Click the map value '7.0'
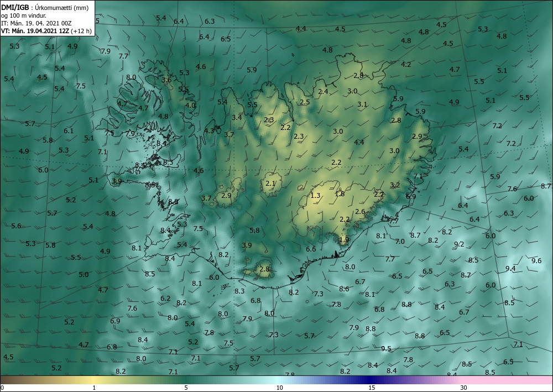The image size is (553, 392). [400, 242]
